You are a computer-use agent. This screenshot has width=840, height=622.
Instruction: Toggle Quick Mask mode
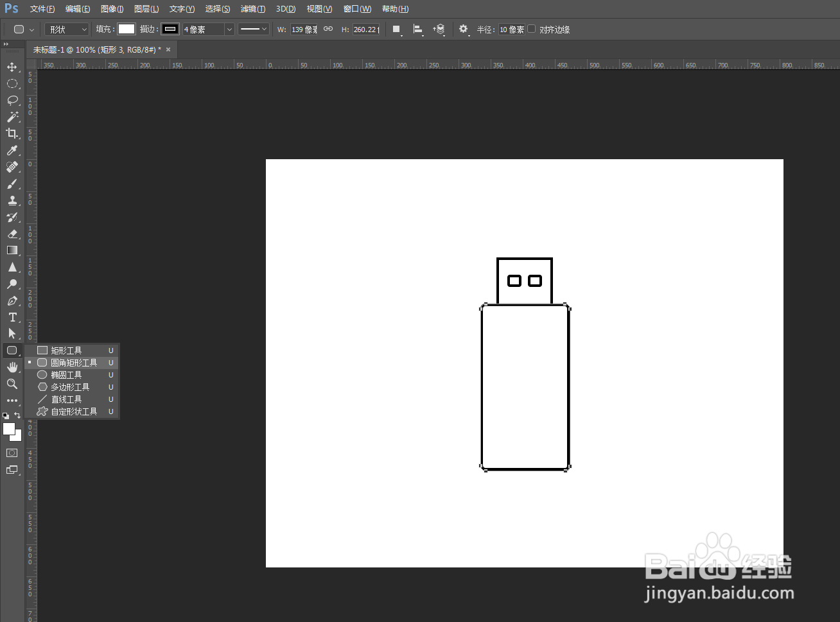(x=12, y=453)
